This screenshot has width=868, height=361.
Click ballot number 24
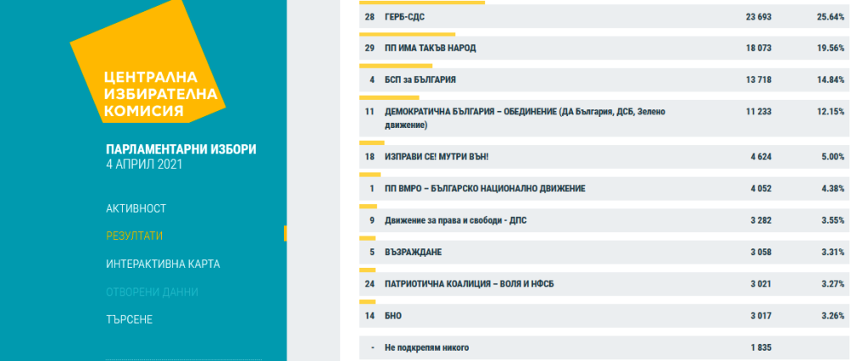tap(370, 284)
